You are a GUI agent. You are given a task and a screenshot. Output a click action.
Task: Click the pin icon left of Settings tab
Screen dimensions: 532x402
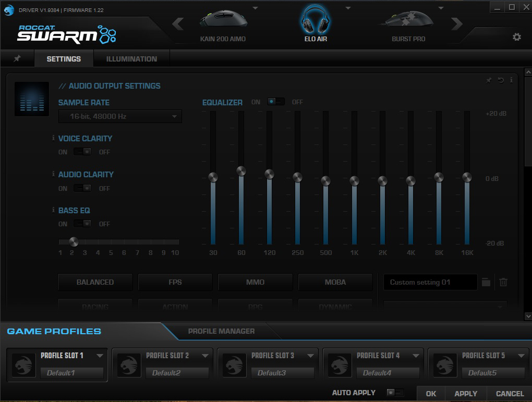tap(17, 58)
